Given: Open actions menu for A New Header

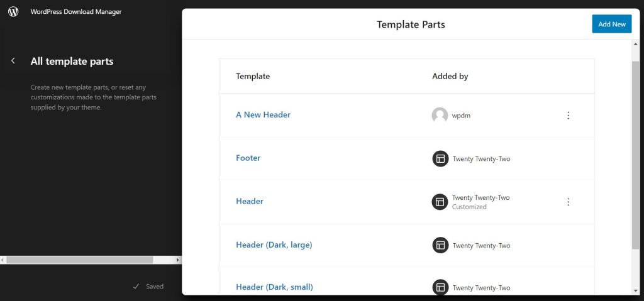Looking at the screenshot, I should pos(568,116).
